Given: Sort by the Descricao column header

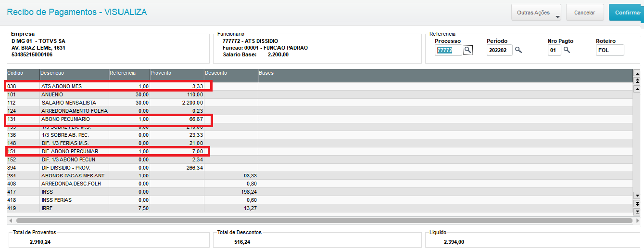Looking at the screenshot, I should tap(74, 73).
